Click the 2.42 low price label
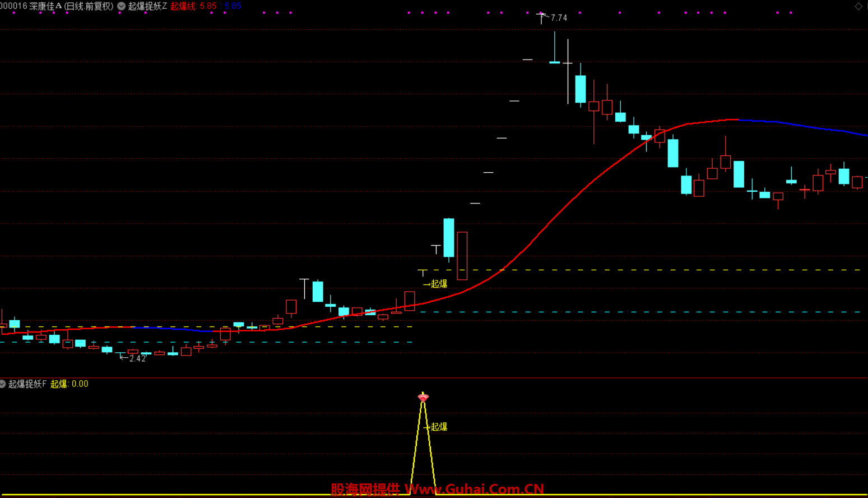This screenshot has width=868, height=498. point(137,358)
